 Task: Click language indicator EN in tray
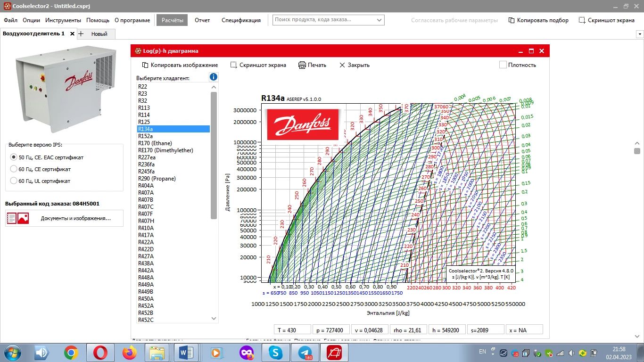click(482, 352)
